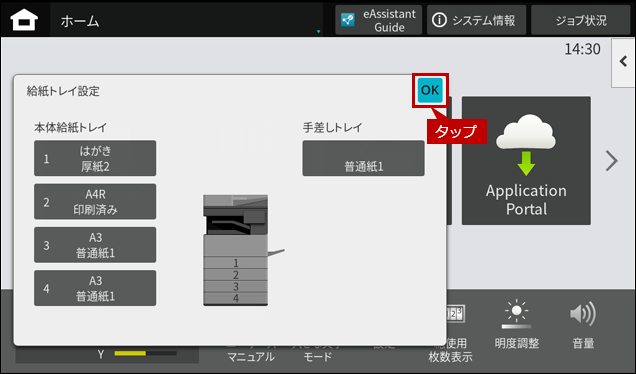Tap OK to confirm tray settings
This screenshot has width=636, height=374.
pyautogui.click(x=430, y=90)
